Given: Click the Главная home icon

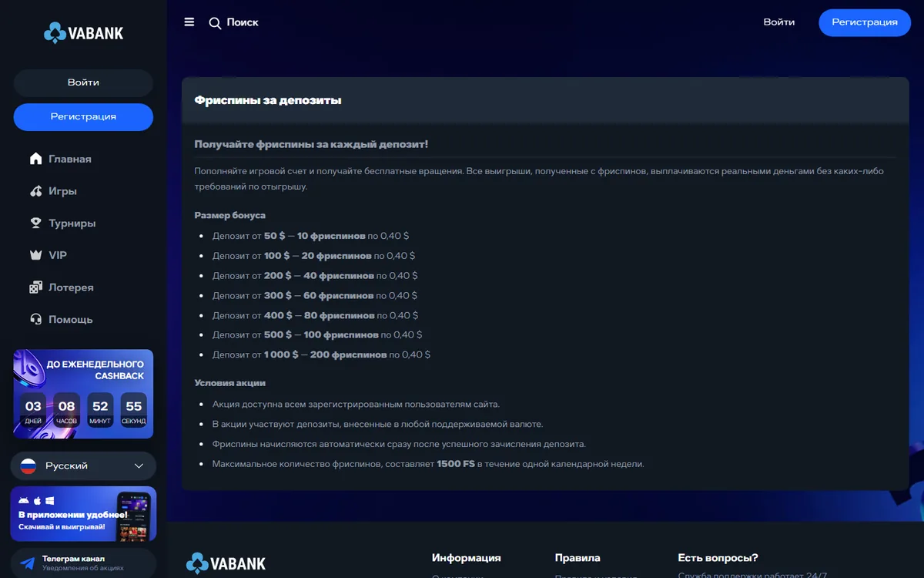Looking at the screenshot, I should pyautogui.click(x=35, y=159).
